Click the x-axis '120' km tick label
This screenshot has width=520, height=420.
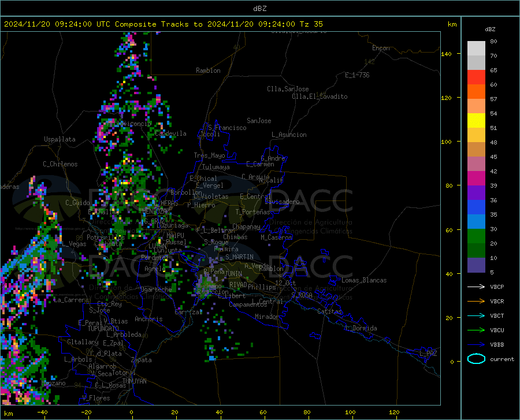[394, 412]
